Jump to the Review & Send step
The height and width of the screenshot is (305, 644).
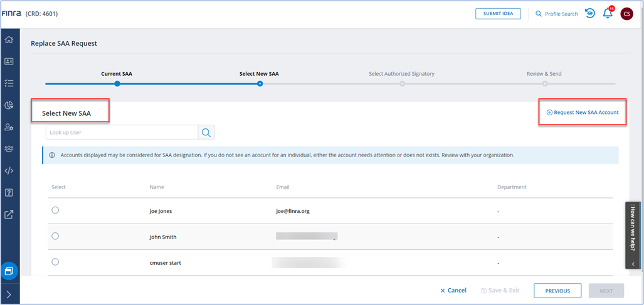[544, 83]
